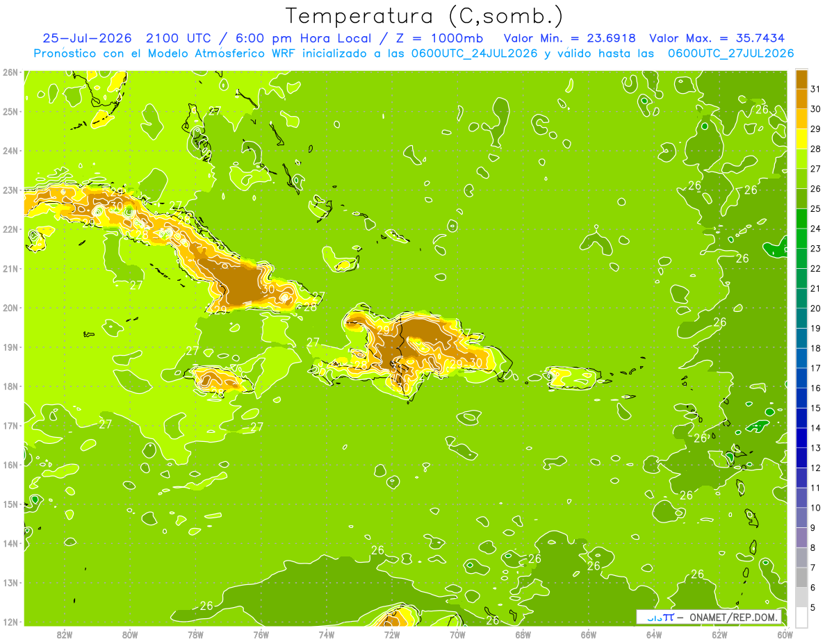Click the '20N' latitude axis label
Screen dimensions: 834x644
coord(10,308)
